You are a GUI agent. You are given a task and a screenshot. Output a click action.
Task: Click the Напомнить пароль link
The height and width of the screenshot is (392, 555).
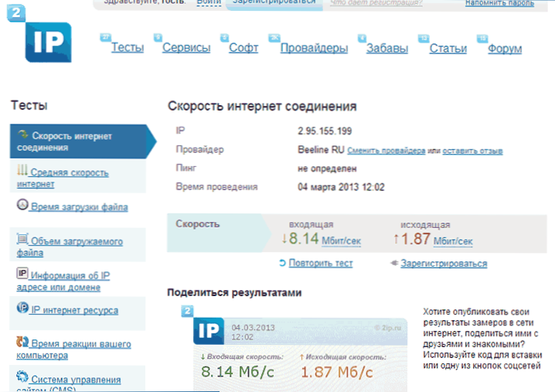499,3
